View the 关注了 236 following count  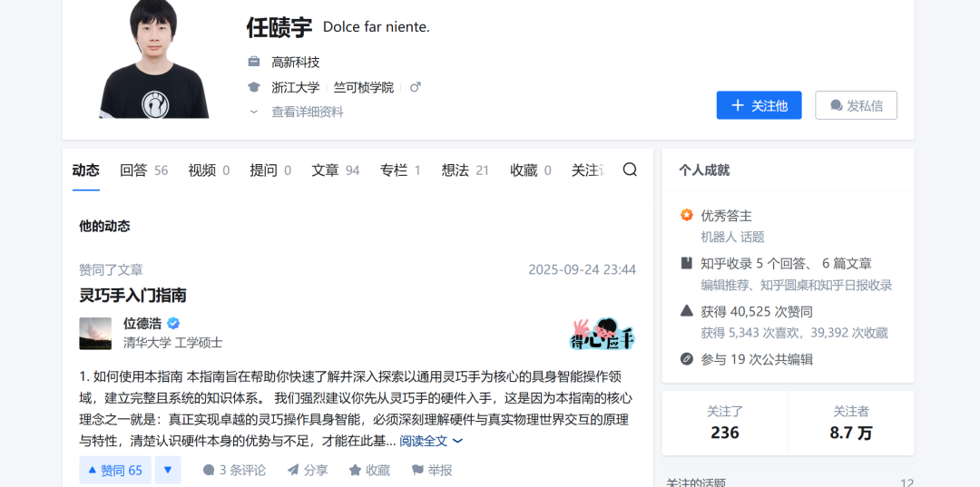pyautogui.click(x=725, y=423)
